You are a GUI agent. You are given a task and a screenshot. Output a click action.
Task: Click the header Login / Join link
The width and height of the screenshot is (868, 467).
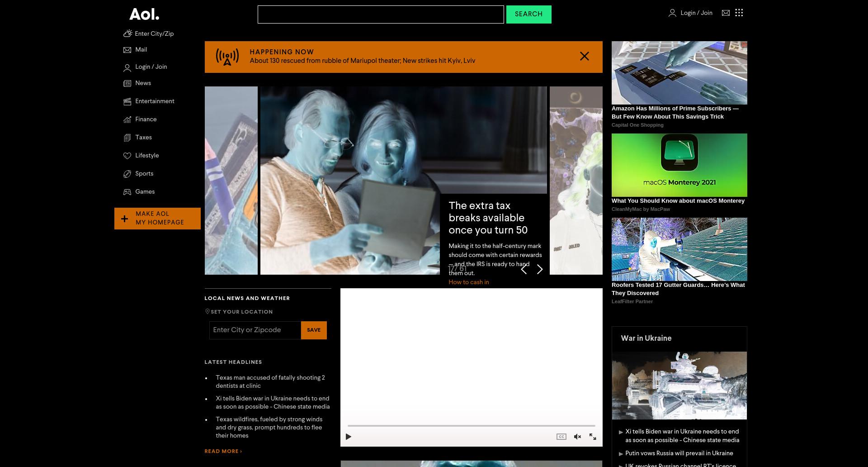pyautogui.click(x=690, y=13)
